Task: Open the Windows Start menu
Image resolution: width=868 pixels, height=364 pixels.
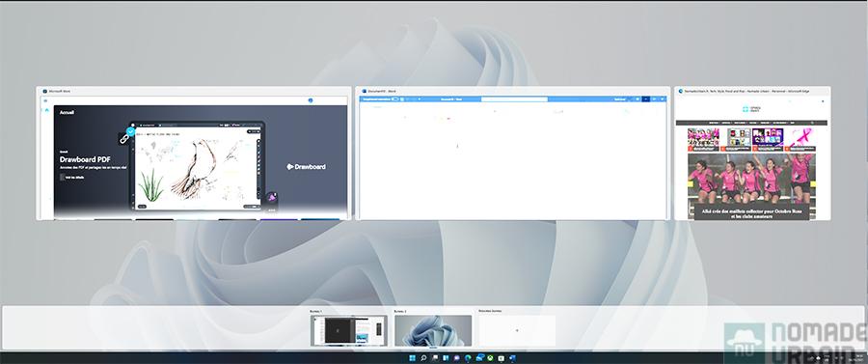Action: click(x=413, y=358)
